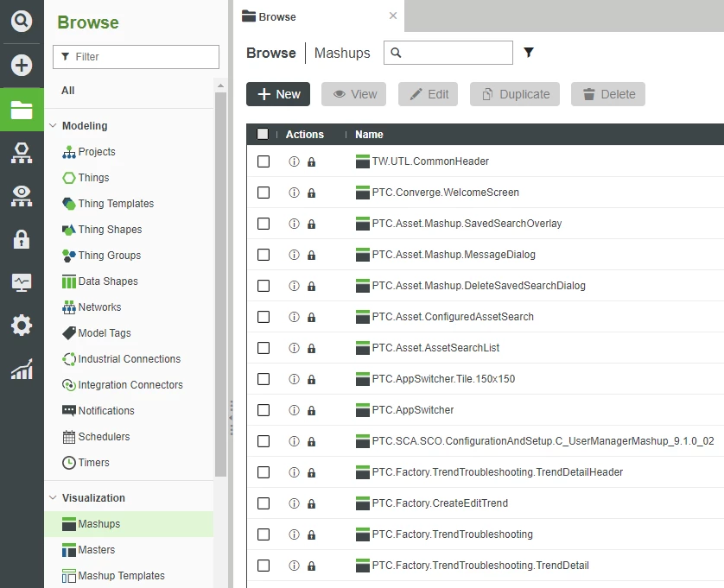Image resolution: width=724 pixels, height=588 pixels.
Task: Focus the Mashups search box
Action: 448,53
